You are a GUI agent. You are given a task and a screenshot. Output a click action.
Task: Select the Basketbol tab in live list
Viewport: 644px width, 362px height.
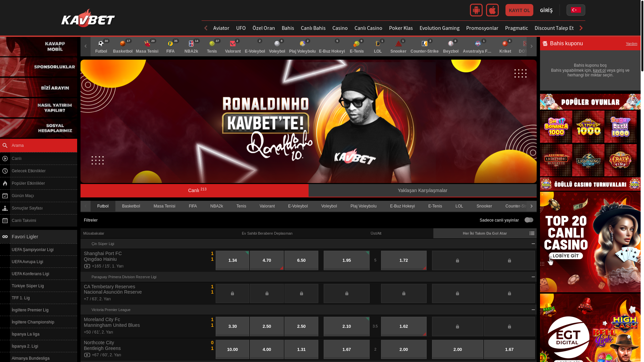click(x=131, y=206)
